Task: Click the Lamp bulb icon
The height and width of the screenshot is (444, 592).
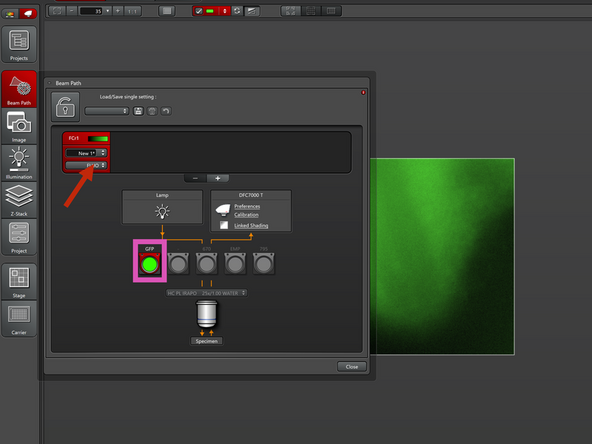Action: point(162,211)
